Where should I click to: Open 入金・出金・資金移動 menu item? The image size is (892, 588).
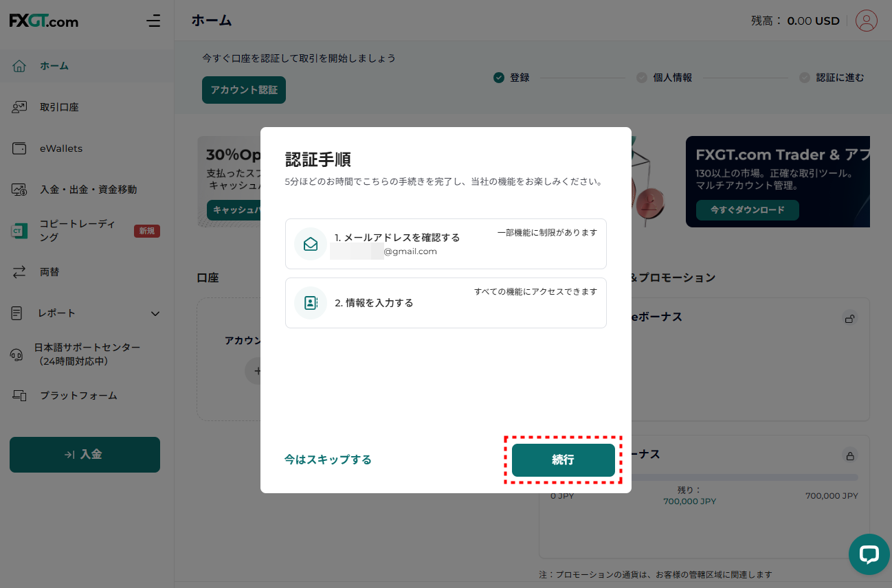pyautogui.click(x=88, y=190)
